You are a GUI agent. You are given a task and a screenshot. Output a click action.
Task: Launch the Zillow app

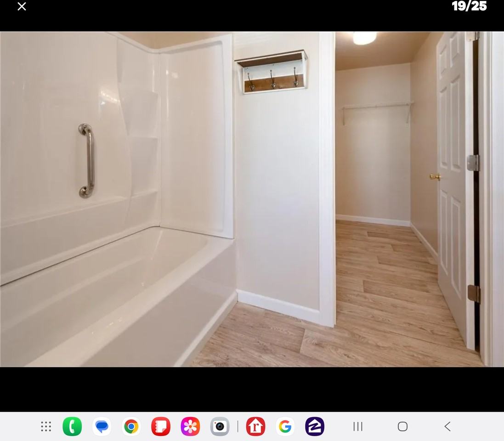[x=315, y=427]
